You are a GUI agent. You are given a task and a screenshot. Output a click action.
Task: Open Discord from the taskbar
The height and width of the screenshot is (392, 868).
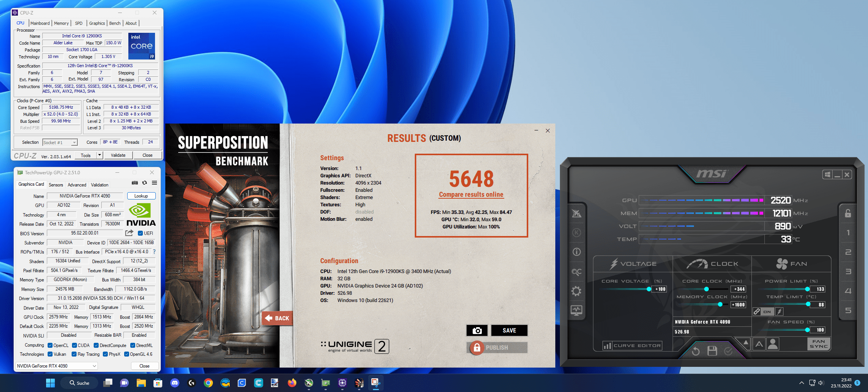(175, 383)
